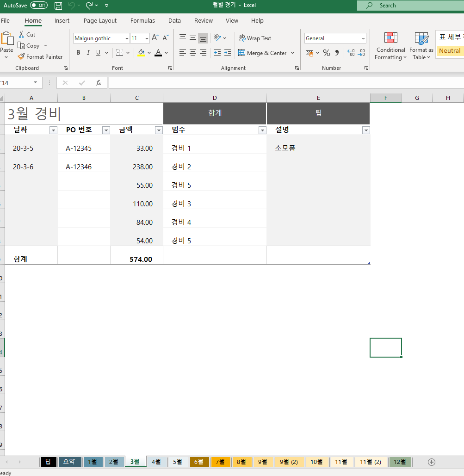Select the Neutral cell style
Viewport: 464px width, 476px height.
(x=450, y=51)
